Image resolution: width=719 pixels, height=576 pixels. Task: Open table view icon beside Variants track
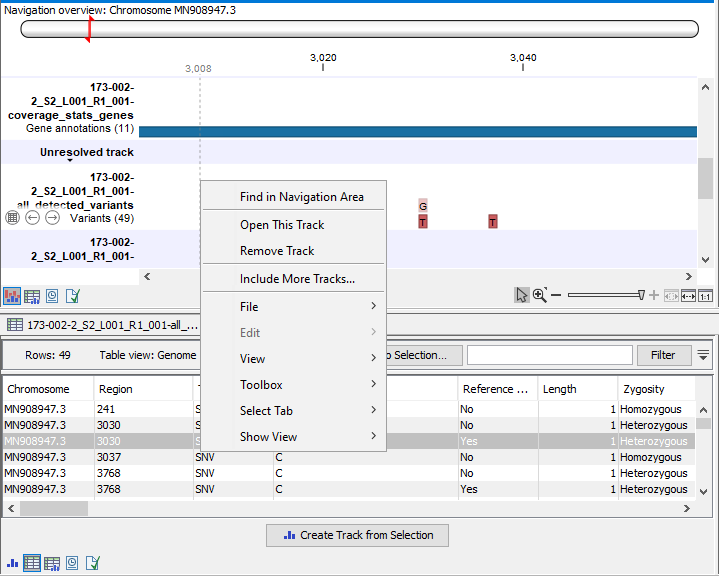tap(13, 218)
